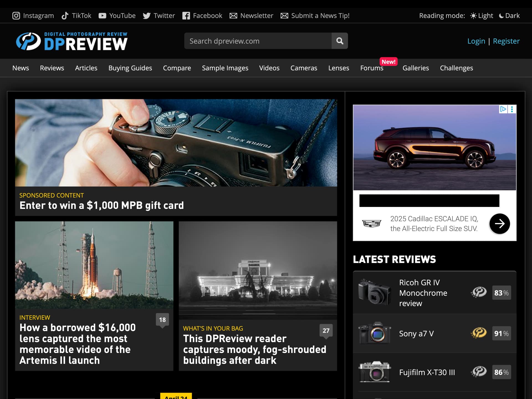
Task: Click the Facebook logo icon
Action: tap(186, 16)
